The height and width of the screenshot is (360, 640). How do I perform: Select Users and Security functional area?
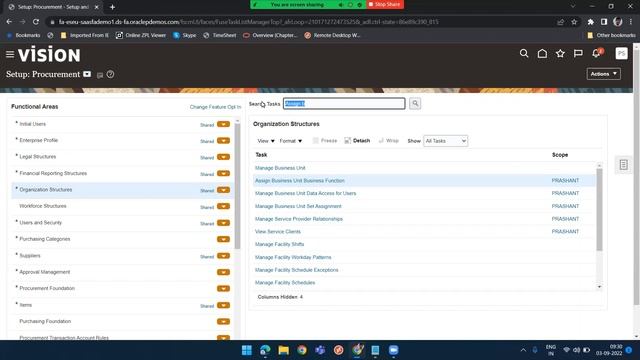click(x=40, y=222)
